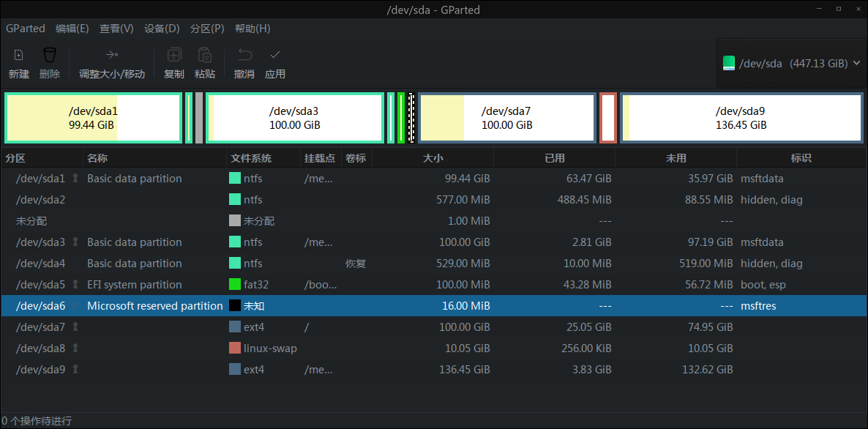The height and width of the screenshot is (429, 868).
Task: Click the lock icon beside /dev/sda7
Action: [x=76, y=327]
